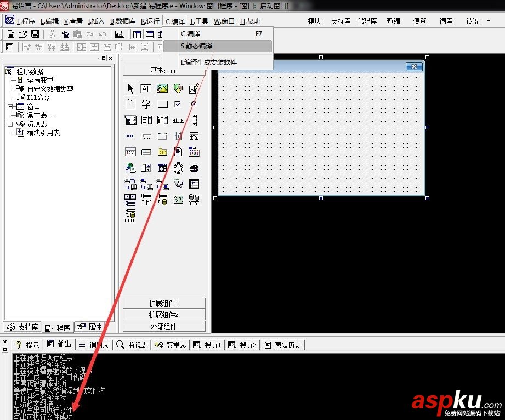
Task: Close the left program data panel
Action: 111,58
